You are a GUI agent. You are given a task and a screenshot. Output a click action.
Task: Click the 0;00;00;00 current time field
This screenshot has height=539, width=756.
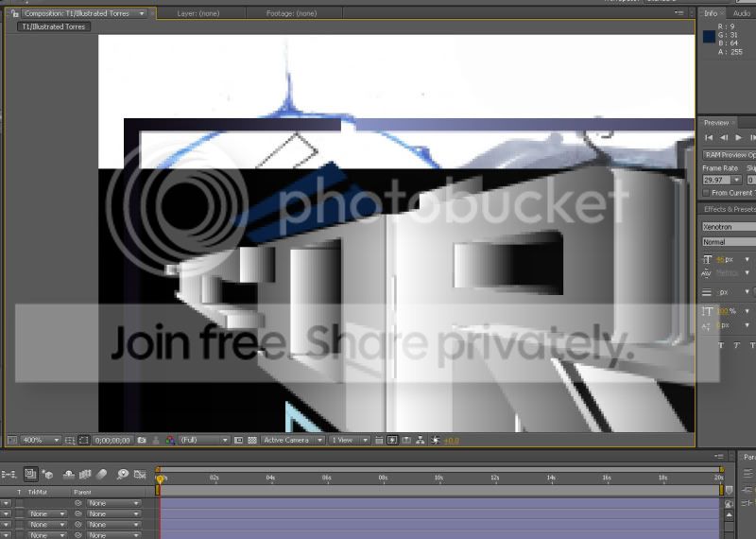coord(112,440)
